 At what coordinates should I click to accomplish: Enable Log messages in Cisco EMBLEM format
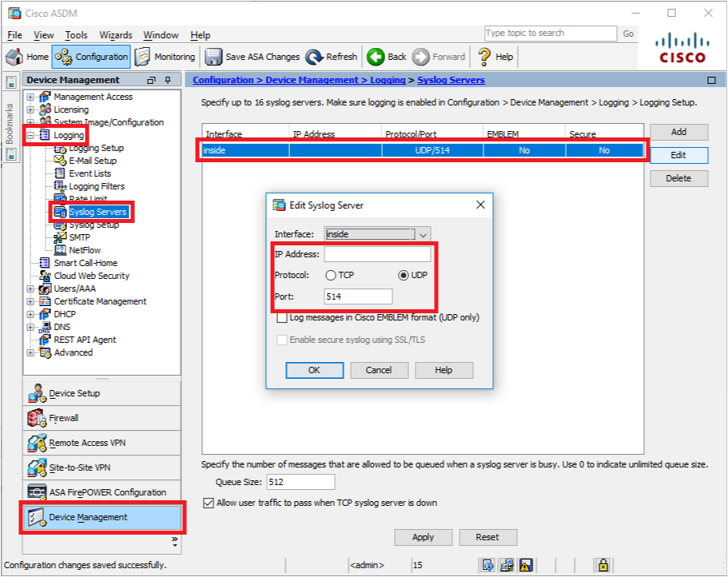pyautogui.click(x=282, y=317)
